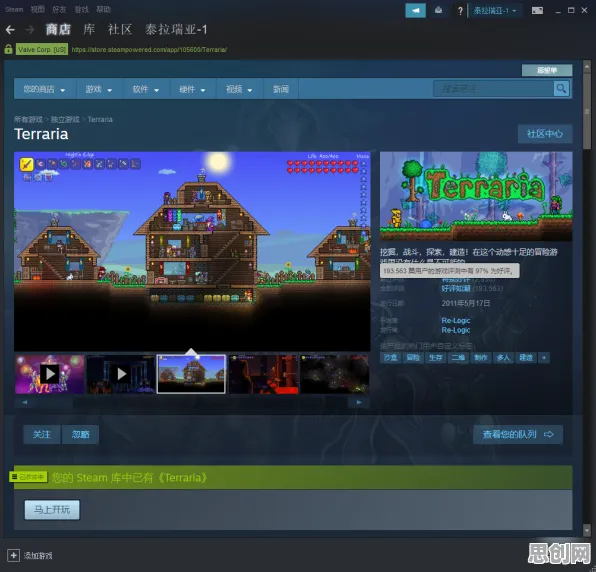Switch to the 库 tab
596x572 pixels.
coord(89,29)
